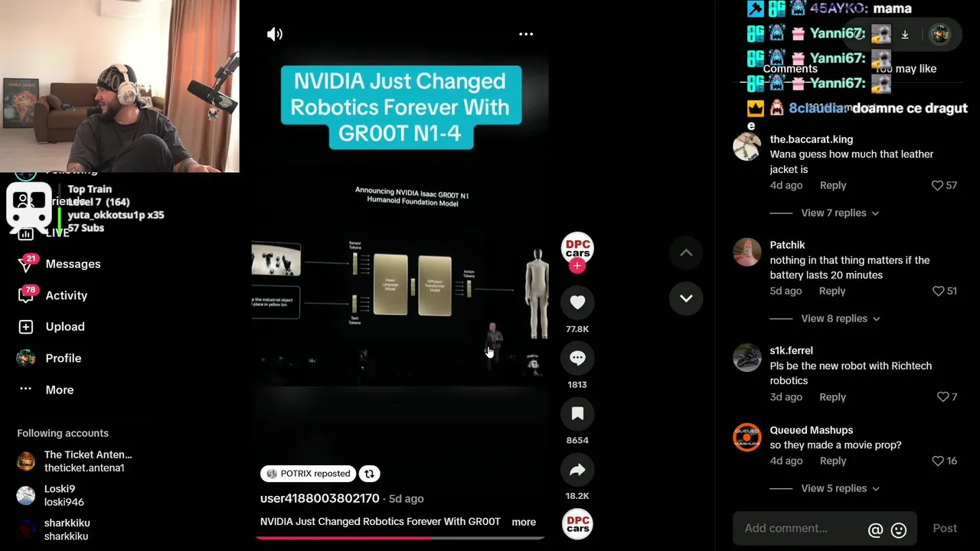This screenshot has width=980, height=551.
Task: Expand video caption with more
Action: pyautogui.click(x=524, y=522)
